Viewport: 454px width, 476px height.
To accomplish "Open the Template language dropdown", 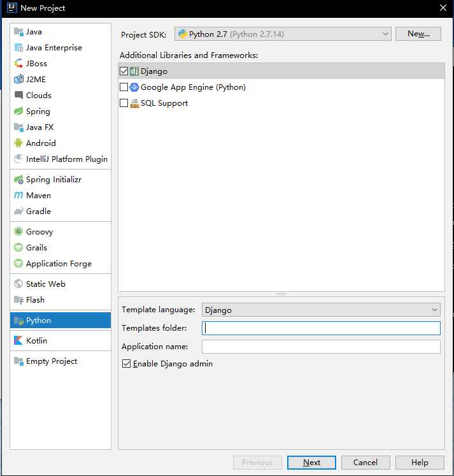I will click(x=321, y=310).
